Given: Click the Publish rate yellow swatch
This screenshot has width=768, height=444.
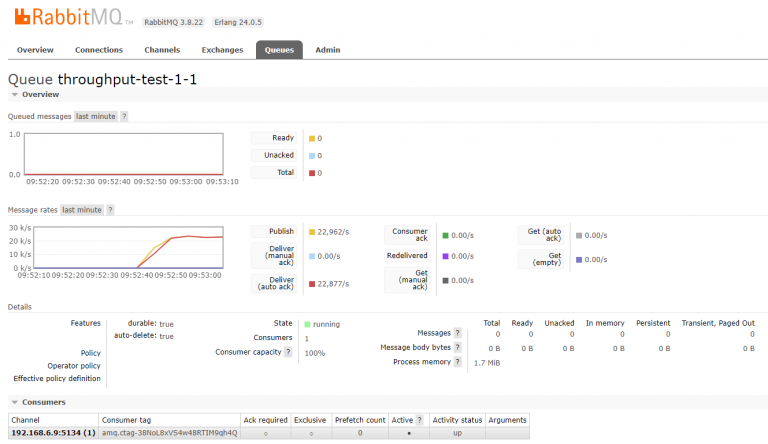Looking at the screenshot, I should [x=312, y=232].
